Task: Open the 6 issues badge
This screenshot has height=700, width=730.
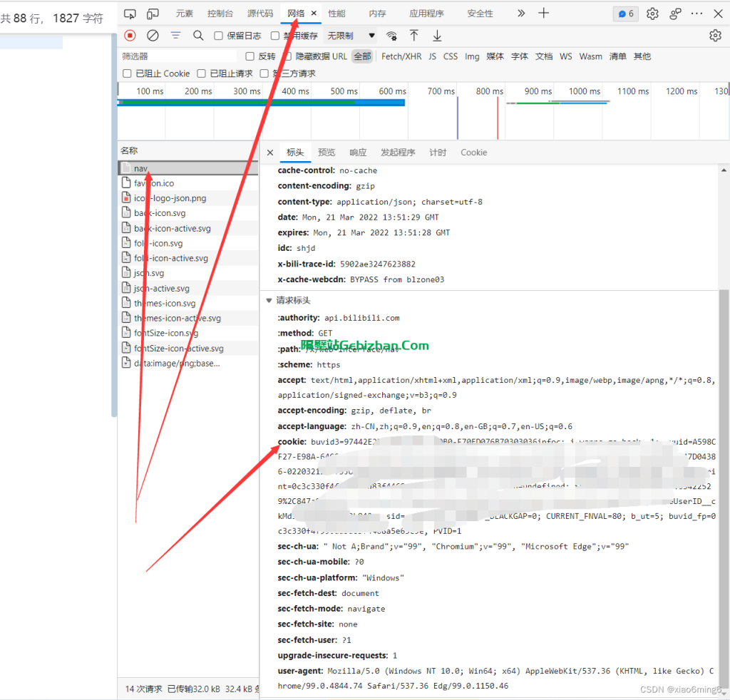Action: 626,14
